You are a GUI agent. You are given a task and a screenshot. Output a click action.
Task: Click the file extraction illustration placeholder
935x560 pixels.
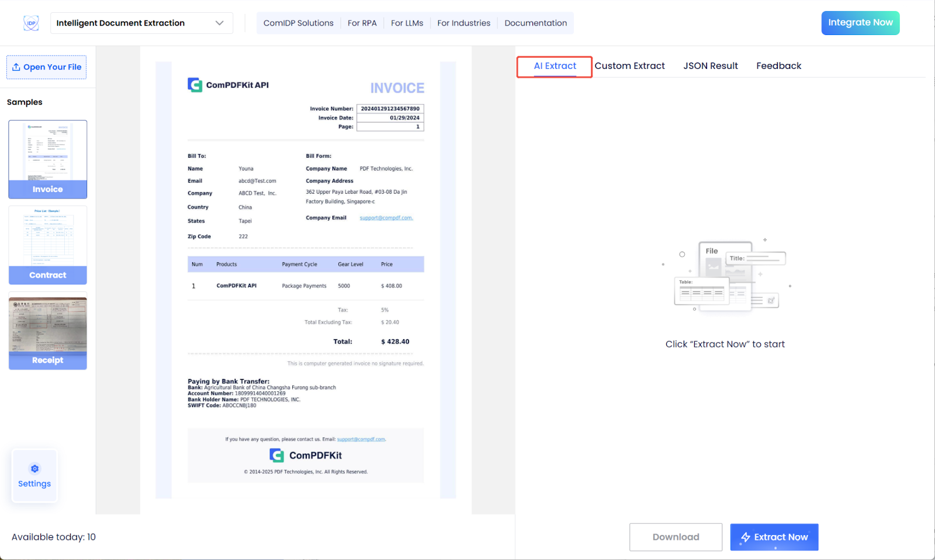point(726,276)
